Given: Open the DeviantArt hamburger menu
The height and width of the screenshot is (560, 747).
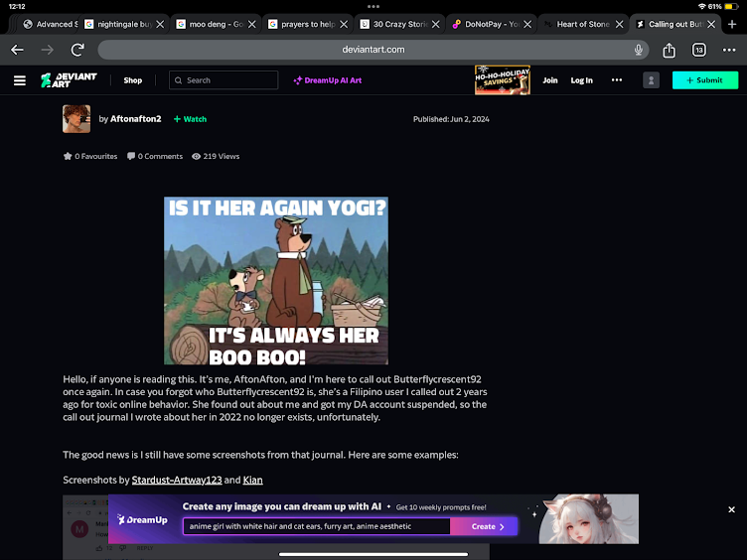Looking at the screenshot, I should [x=20, y=80].
